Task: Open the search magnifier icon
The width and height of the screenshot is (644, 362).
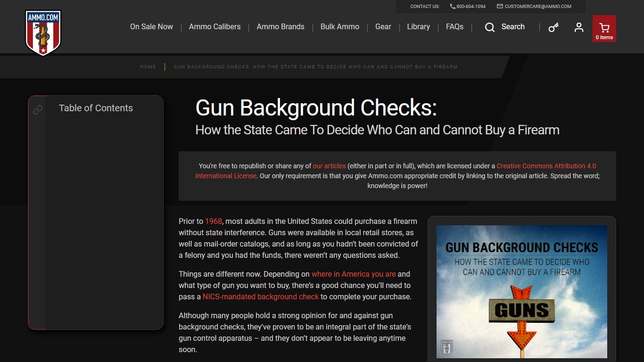Action: pyautogui.click(x=490, y=27)
